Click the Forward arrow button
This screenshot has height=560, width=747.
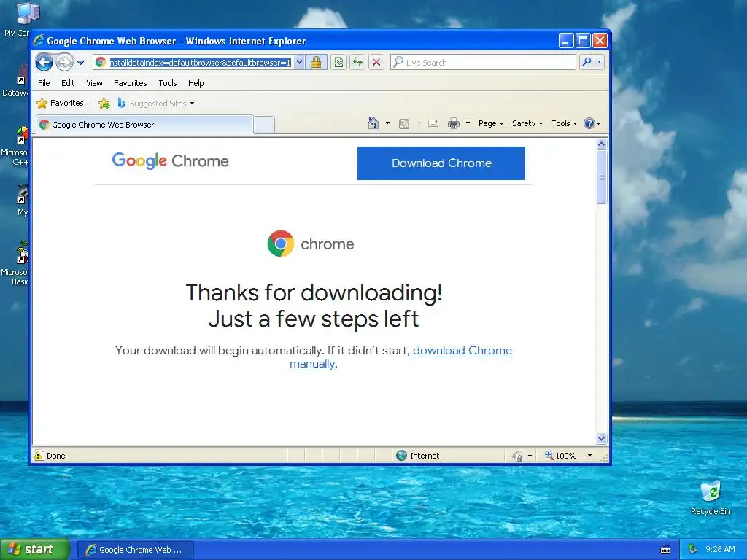(64, 63)
